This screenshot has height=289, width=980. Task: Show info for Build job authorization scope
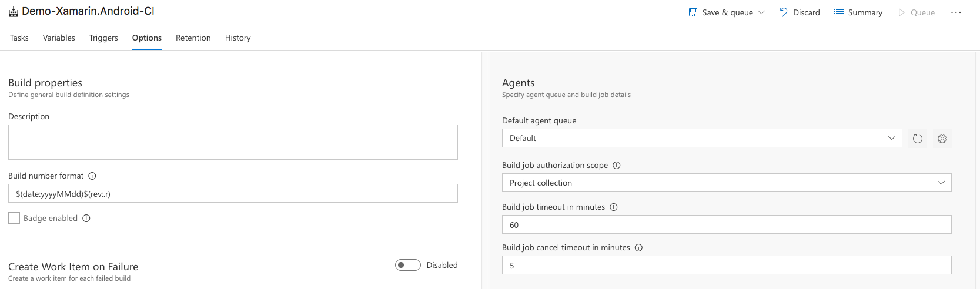(x=617, y=165)
